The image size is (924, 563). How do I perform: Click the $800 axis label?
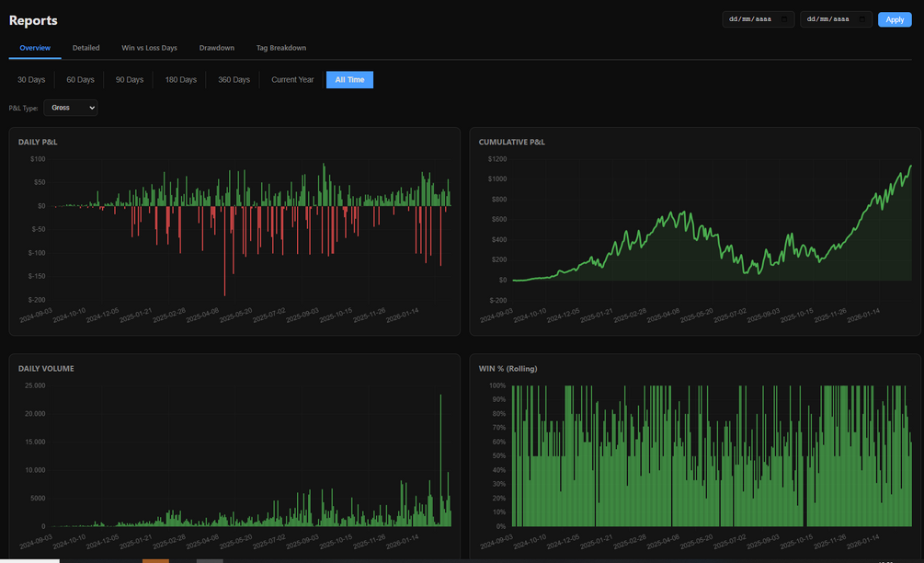[x=499, y=200]
